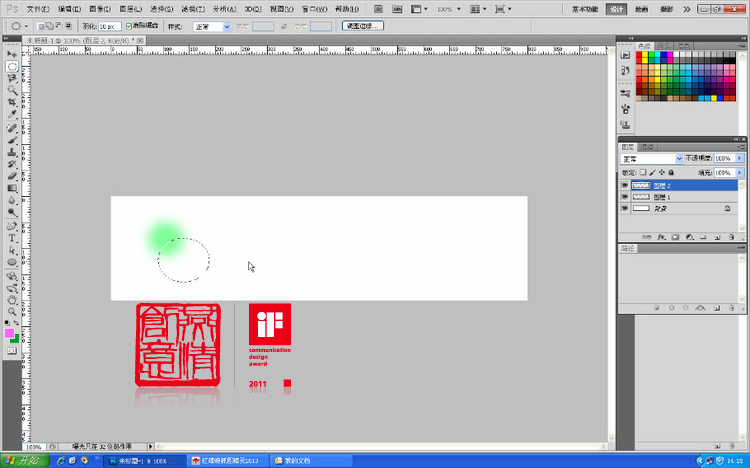750x468 pixels.
Task: Switch to the 绘画 workspace
Action: (x=641, y=9)
